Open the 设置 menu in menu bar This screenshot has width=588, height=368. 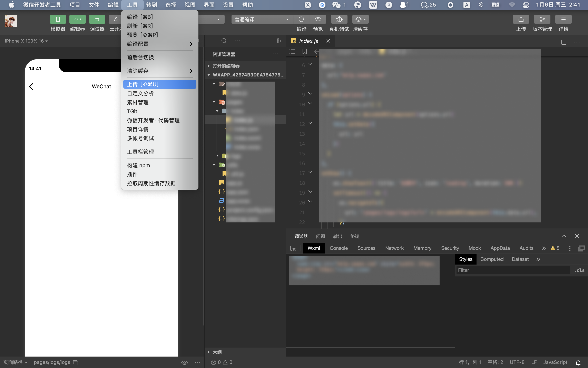pyautogui.click(x=228, y=5)
